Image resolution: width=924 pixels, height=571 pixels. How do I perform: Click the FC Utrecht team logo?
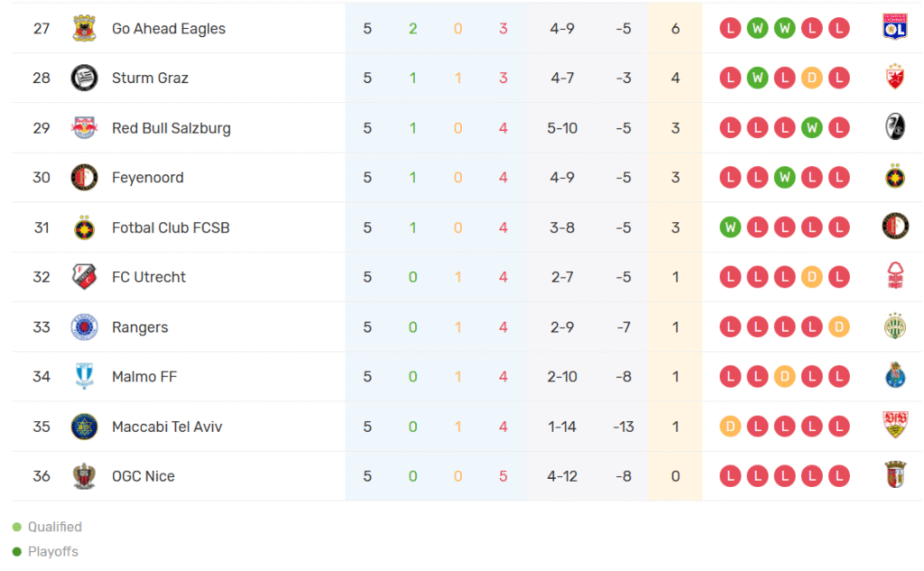tap(84, 277)
